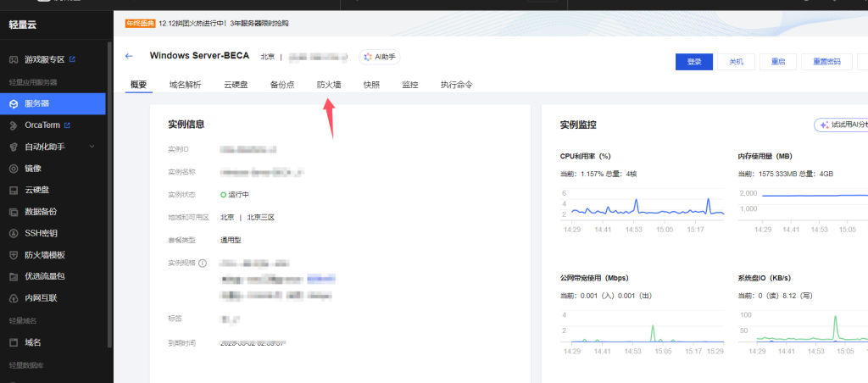
Task: Click the 实例监控 heading
Action: click(578, 125)
